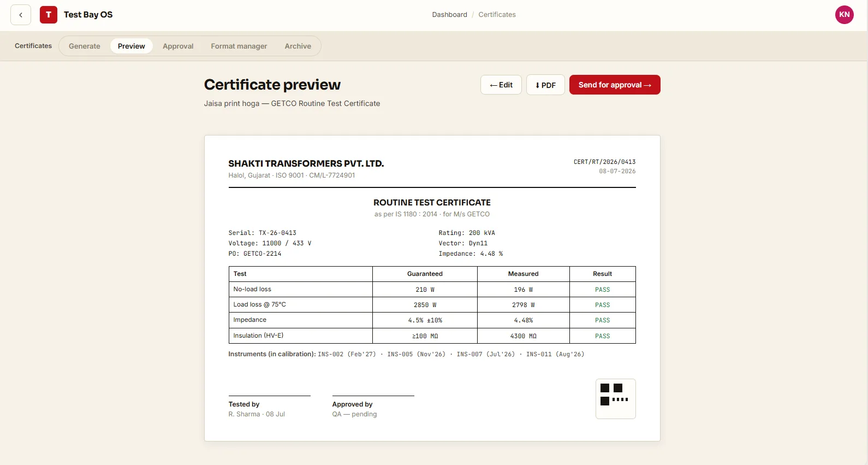Click the back chevron button

click(x=21, y=15)
